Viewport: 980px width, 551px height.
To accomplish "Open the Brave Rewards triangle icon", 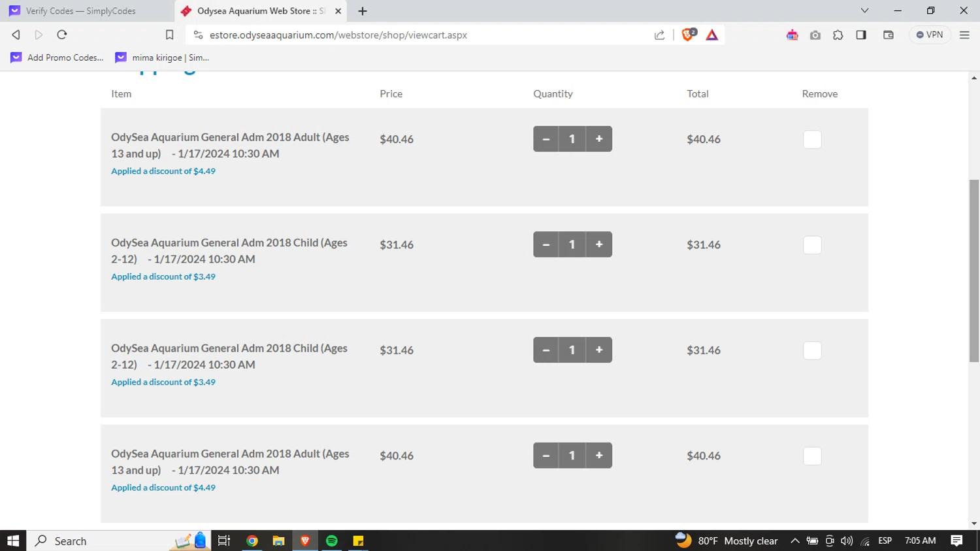I will (x=712, y=35).
